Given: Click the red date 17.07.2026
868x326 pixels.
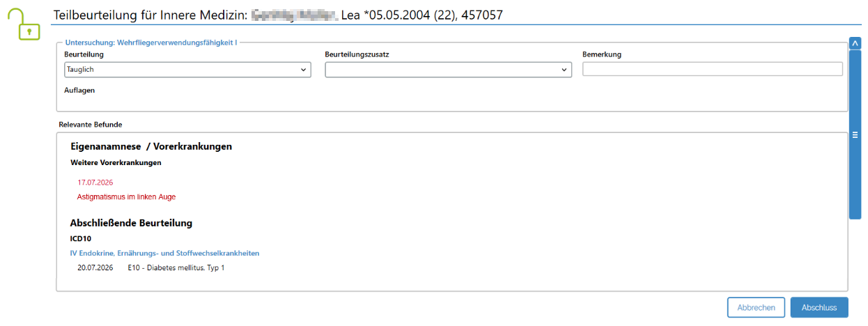Looking at the screenshot, I should pyautogui.click(x=95, y=183).
